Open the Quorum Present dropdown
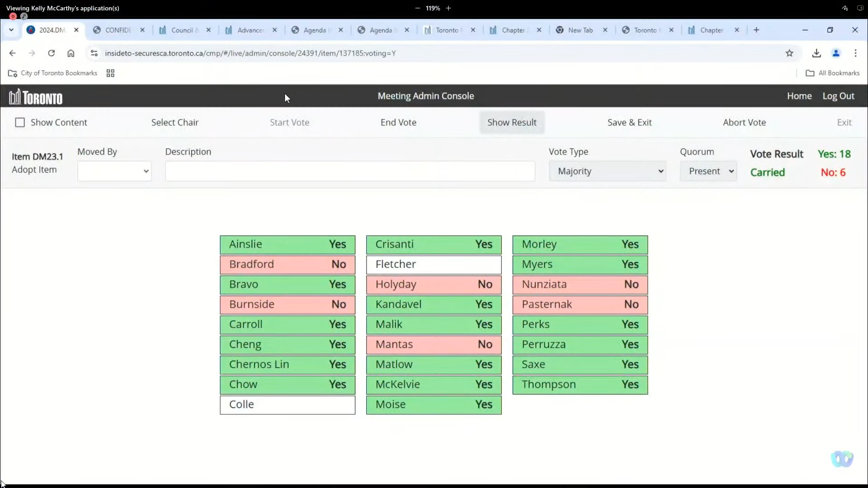The height and width of the screenshot is (488, 868). [x=708, y=171]
